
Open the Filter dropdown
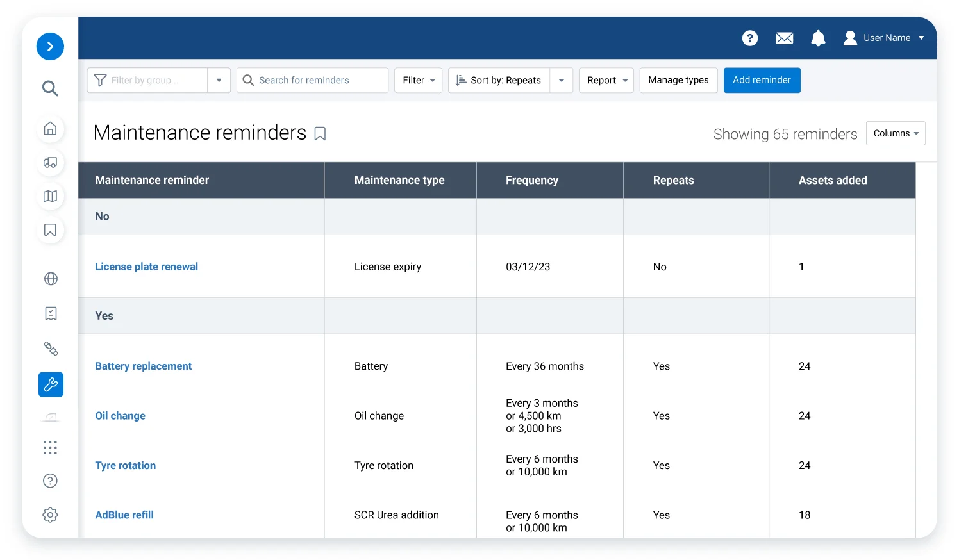(418, 80)
